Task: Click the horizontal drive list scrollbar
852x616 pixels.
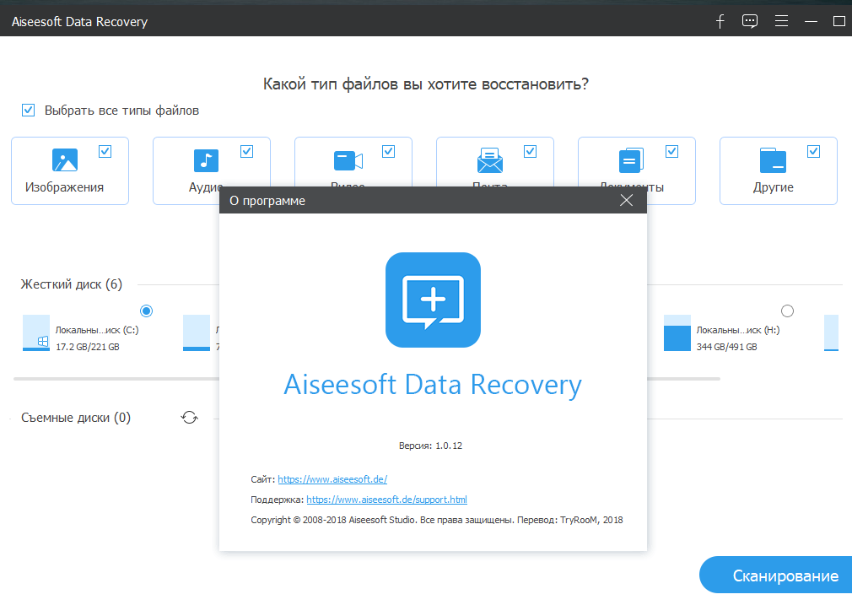Action: (367, 378)
